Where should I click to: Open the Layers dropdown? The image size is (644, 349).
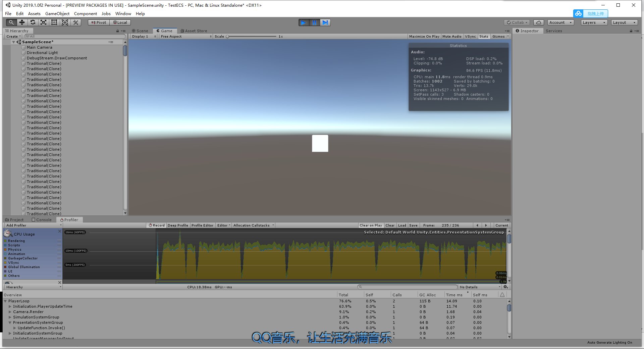coord(594,22)
